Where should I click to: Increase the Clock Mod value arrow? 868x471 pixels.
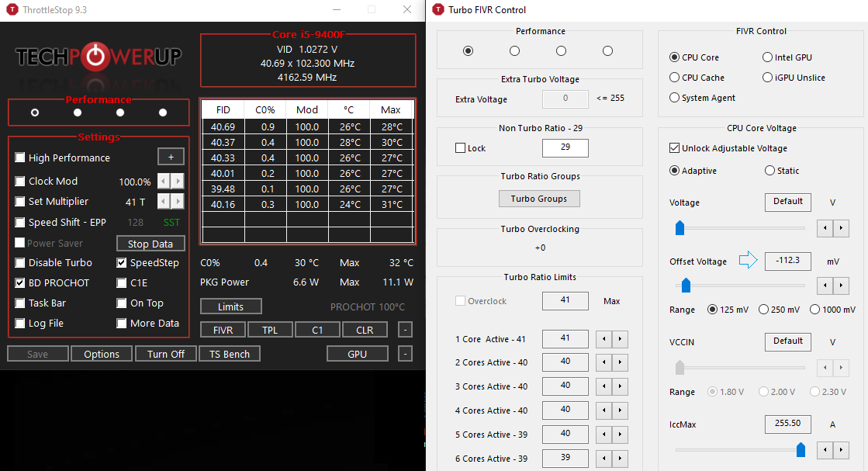pos(178,181)
